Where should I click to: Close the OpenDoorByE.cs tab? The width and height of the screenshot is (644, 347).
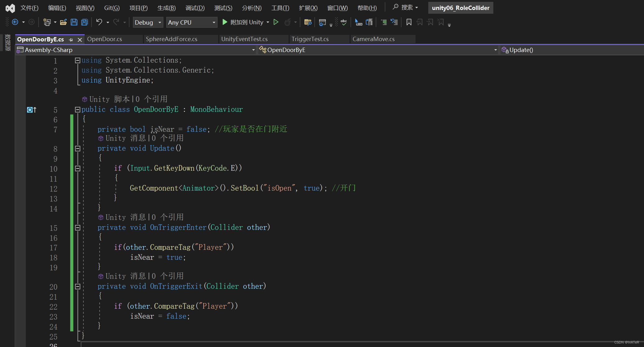[x=80, y=40]
